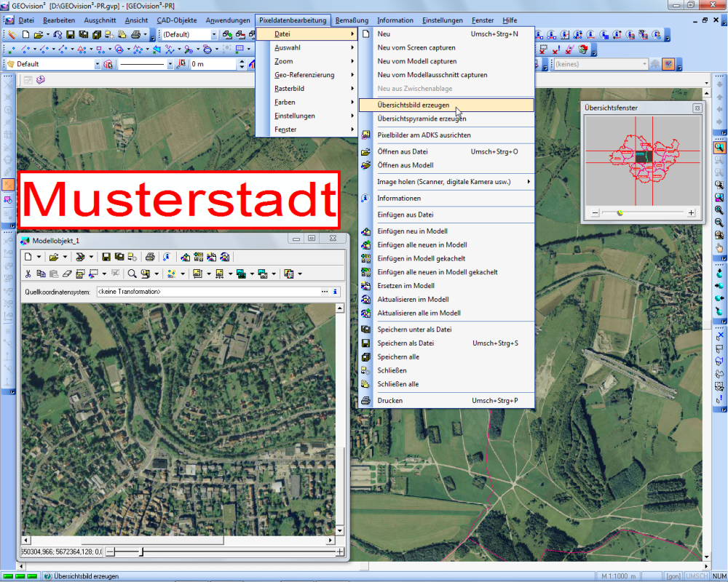Expand the Auswahl submenu
The height and width of the screenshot is (582, 728).
point(307,47)
